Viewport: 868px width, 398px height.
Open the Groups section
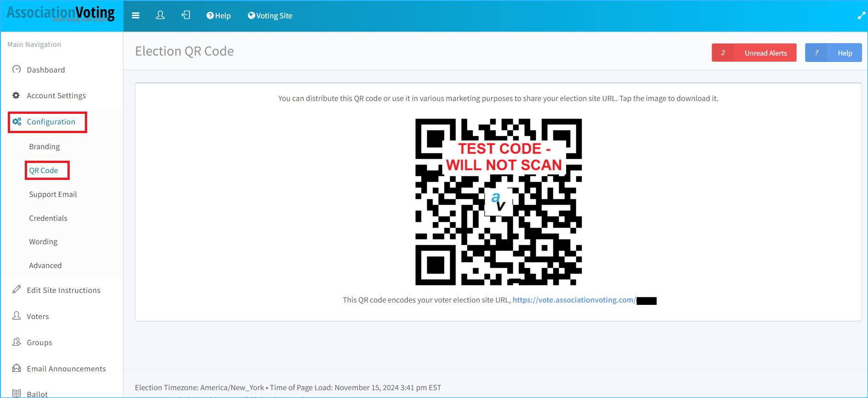(x=39, y=342)
